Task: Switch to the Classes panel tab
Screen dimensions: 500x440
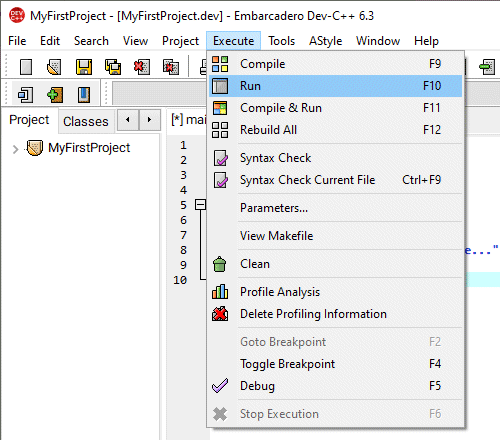Action: 86,121
